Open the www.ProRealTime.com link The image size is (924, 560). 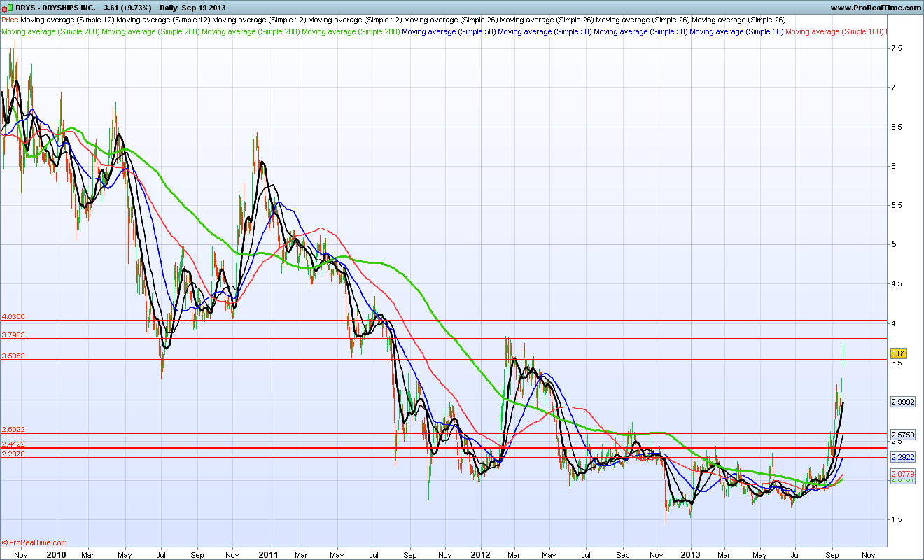pyautogui.click(x=876, y=8)
